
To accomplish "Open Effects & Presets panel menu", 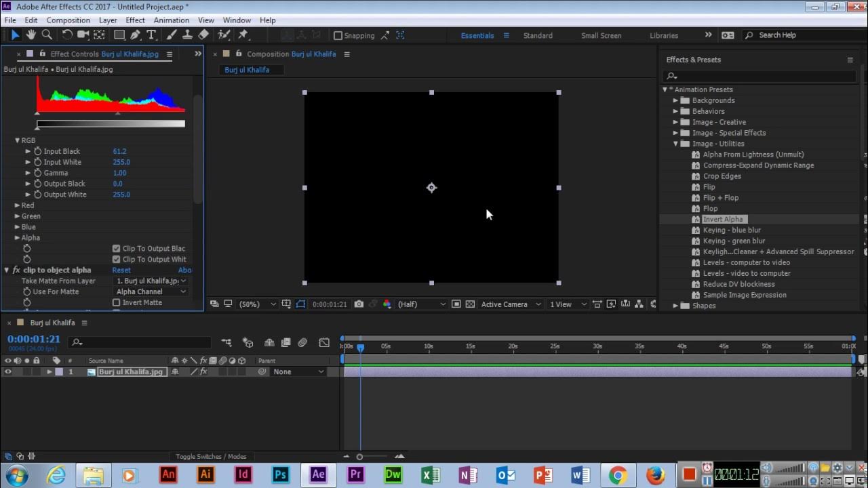I will click(x=850, y=60).
